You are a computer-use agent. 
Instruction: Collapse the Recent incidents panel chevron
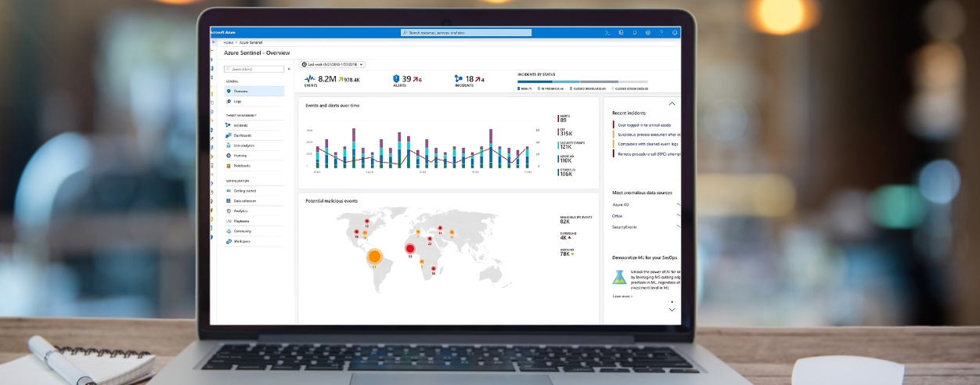click(672, 103)
